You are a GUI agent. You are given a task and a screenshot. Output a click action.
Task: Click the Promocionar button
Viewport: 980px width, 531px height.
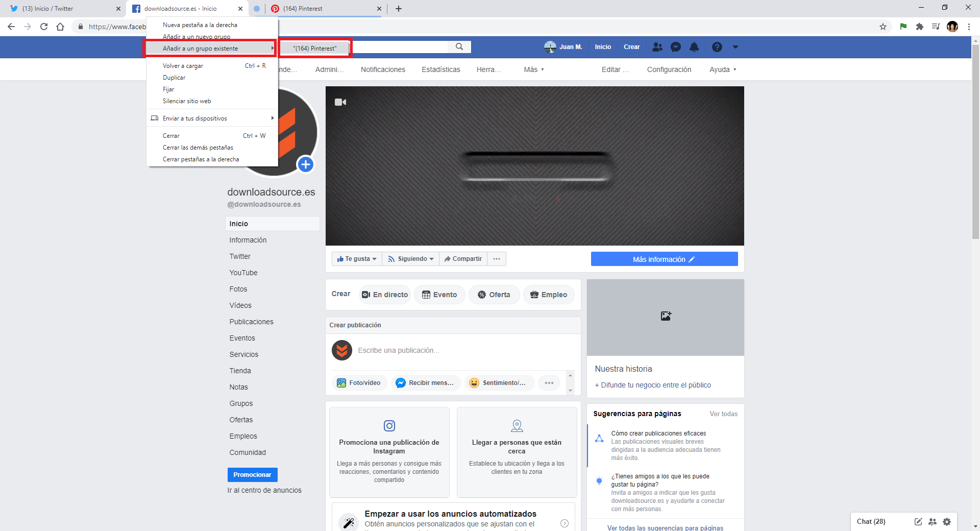click(x=253, y=475)
